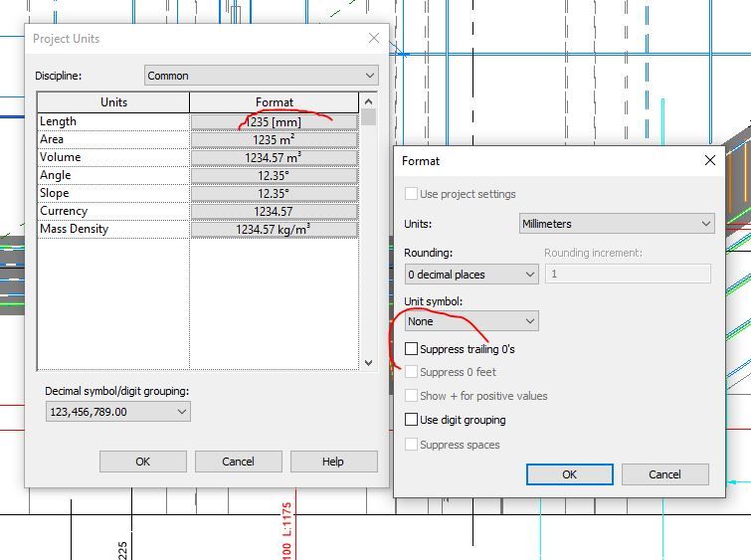
Task: Click OK in the Project Units dialog
Action: [x=142, y=462]
